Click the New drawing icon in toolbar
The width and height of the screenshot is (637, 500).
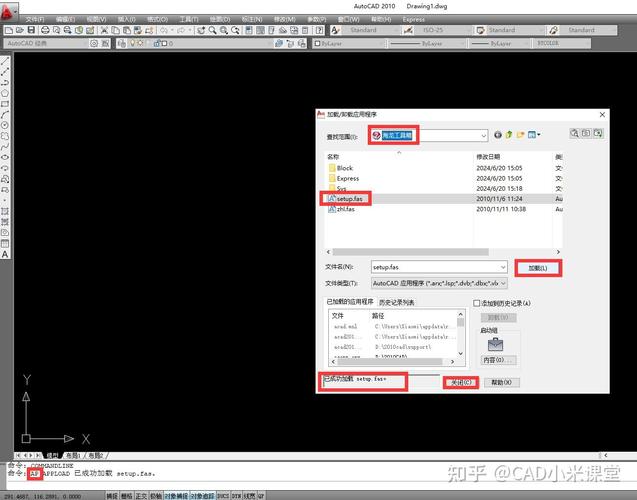[x=9, y=30]
